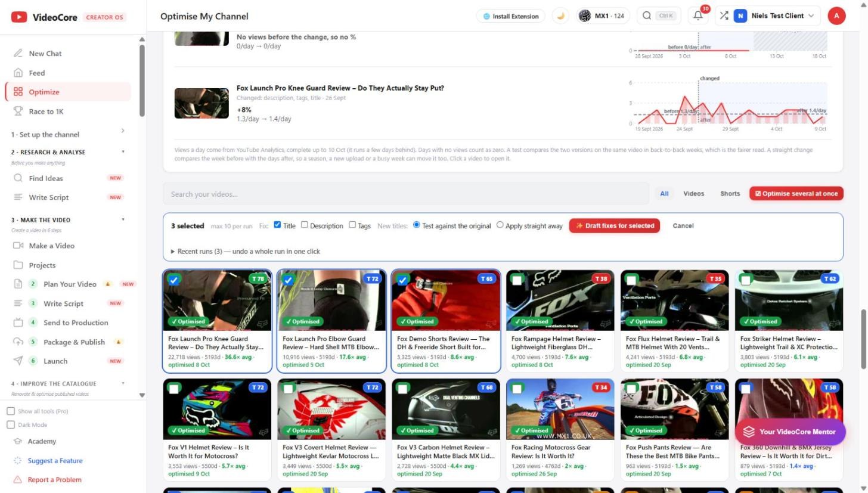
Task: Open Fox Racing Motocross Gear Review thumbnail
Action: [560, 410]
